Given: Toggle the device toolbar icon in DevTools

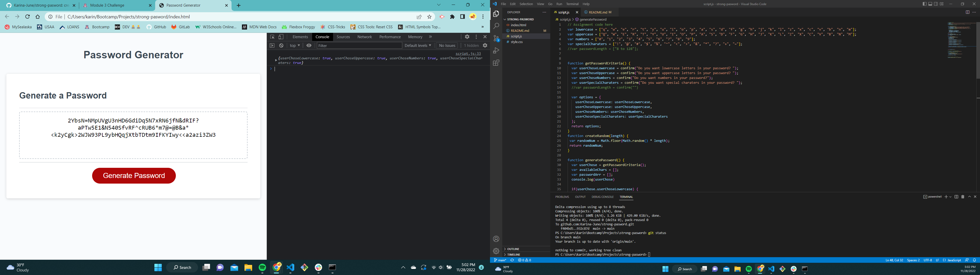Looking at the screenshot, I should click(x=281, y=37).
